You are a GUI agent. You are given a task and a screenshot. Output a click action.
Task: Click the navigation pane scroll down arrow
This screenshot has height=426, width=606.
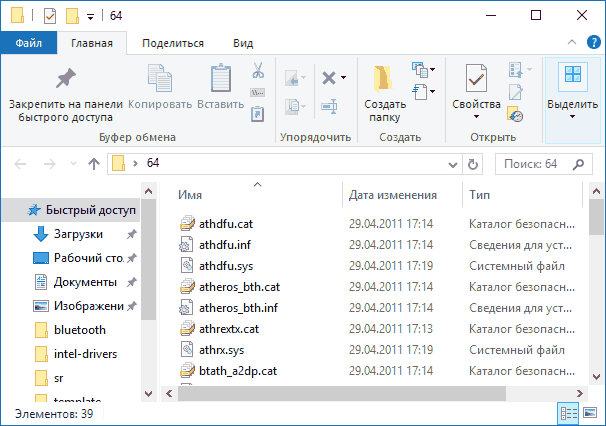148,394
